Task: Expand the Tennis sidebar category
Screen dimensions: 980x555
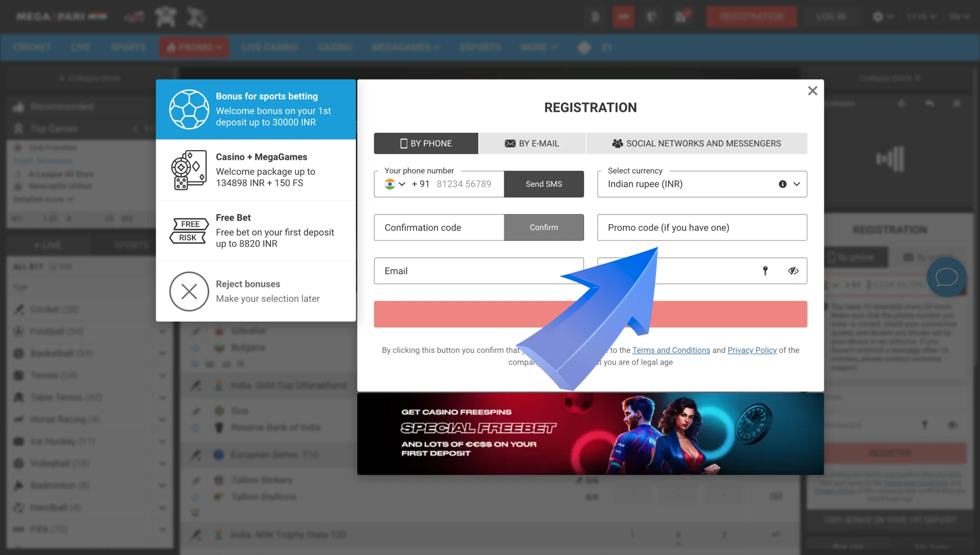Action: [162, 376]
